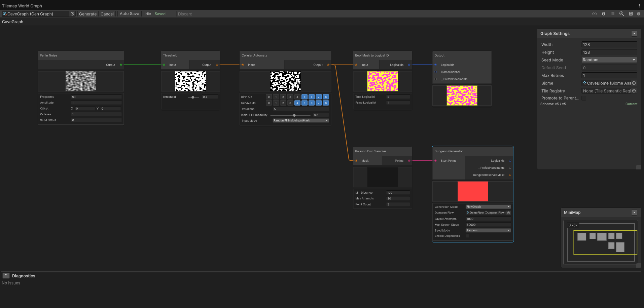Image resolution: width=644 pixels, height=308 pixels.
Task: Click Cellular Automata Input port
Action: click(x=243, y=65)
